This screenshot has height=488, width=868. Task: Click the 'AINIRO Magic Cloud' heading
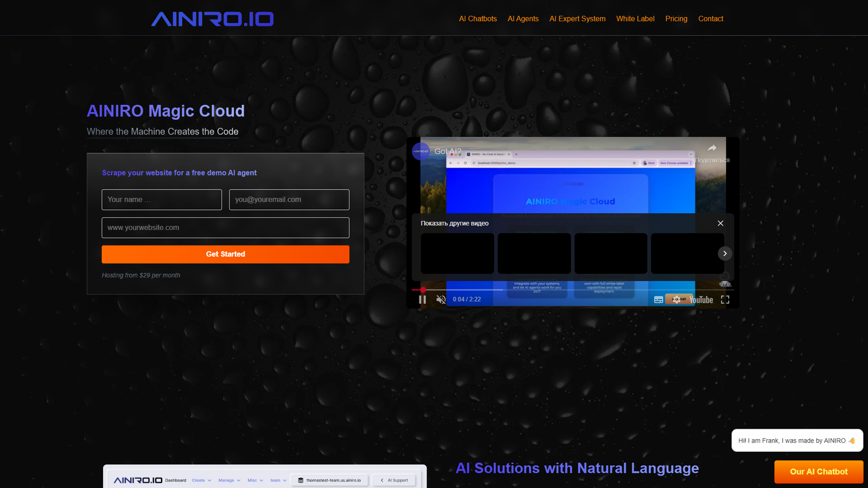pyautogui.click(x=166, y=111)
